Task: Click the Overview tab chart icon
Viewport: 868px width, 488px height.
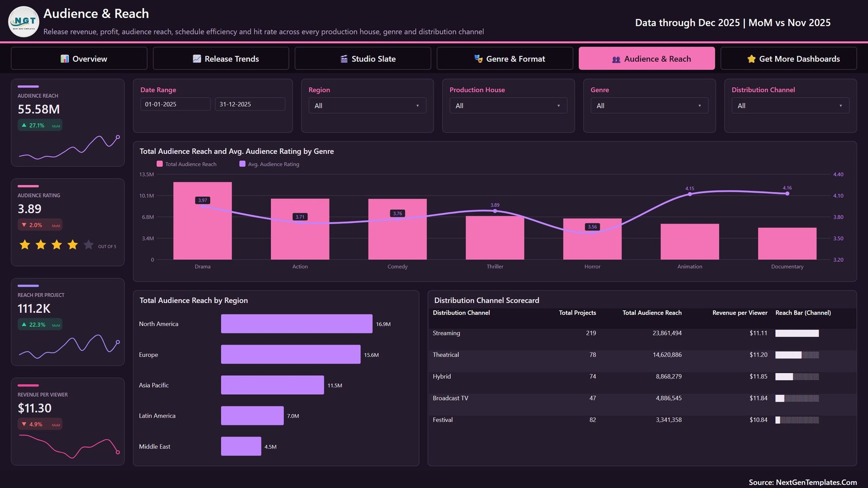Action: [x=65, y=59]
